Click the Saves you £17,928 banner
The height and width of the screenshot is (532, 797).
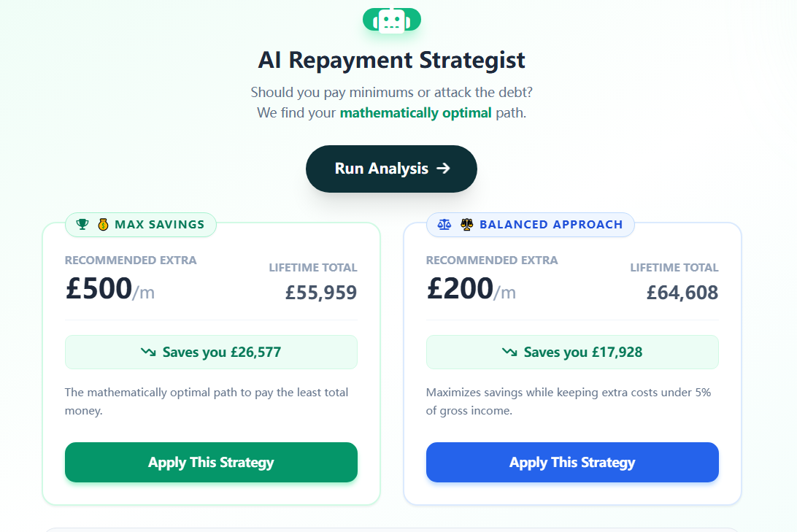pos(572,352)
